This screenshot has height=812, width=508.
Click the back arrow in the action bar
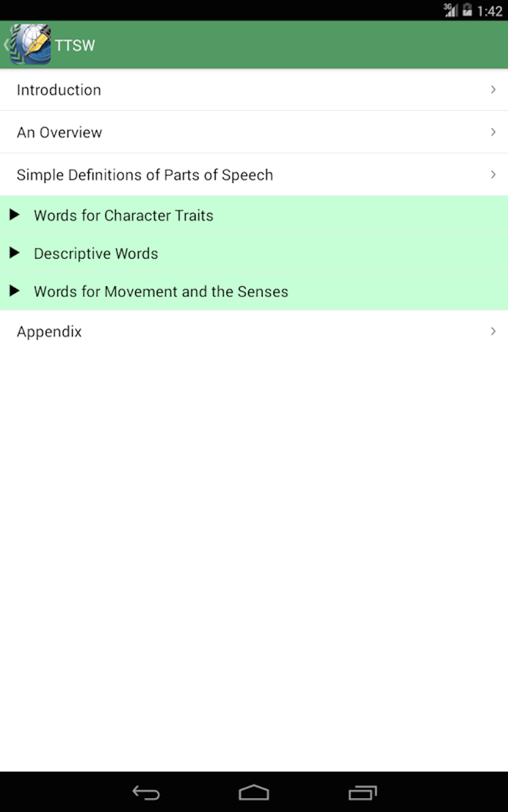5,44
